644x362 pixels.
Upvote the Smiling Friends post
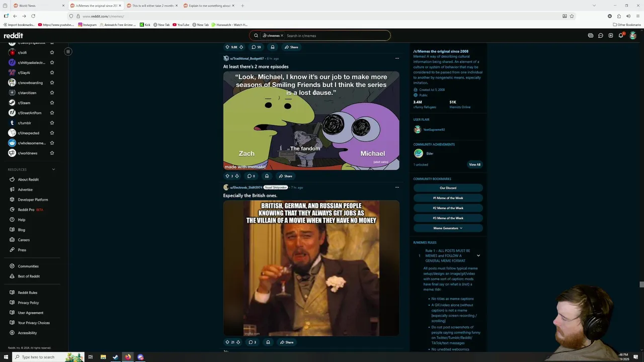227,176
